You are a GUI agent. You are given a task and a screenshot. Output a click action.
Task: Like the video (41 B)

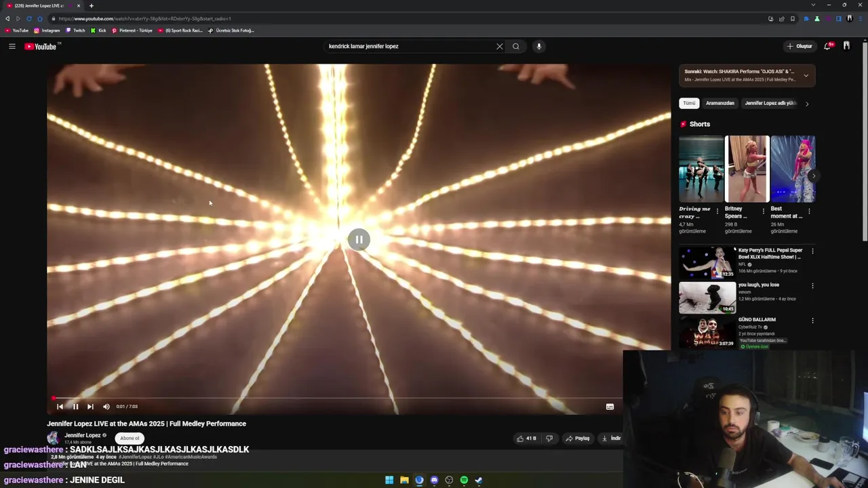point(527,439)
